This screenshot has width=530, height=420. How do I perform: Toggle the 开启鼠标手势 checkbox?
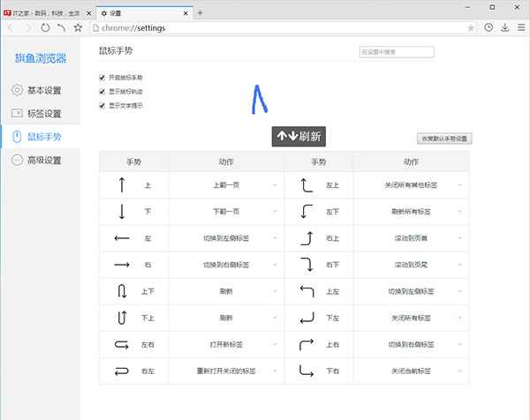tap(102, 78)
